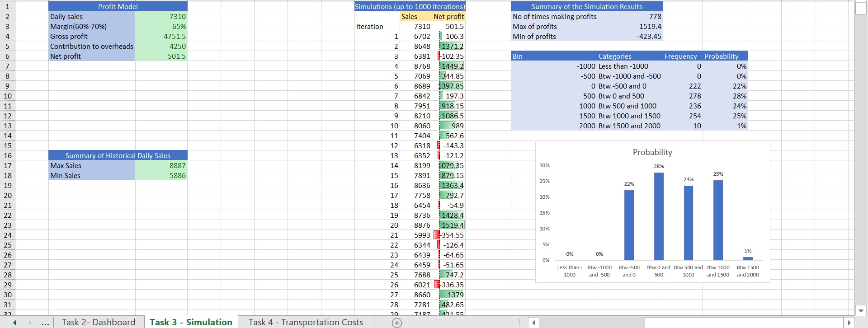Select the 28% bar in the chart
868x328 pixels.
659,216
